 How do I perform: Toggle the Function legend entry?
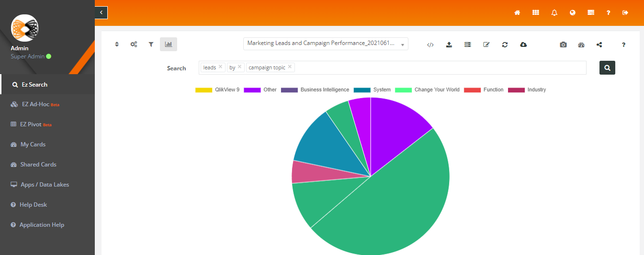pyautogui.click(x=484, y=90)
